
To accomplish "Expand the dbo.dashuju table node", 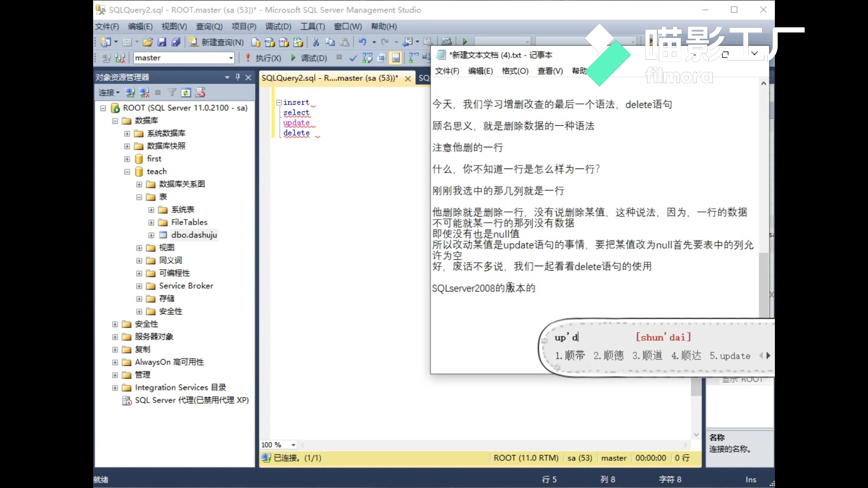I will [x=151, y=235].
